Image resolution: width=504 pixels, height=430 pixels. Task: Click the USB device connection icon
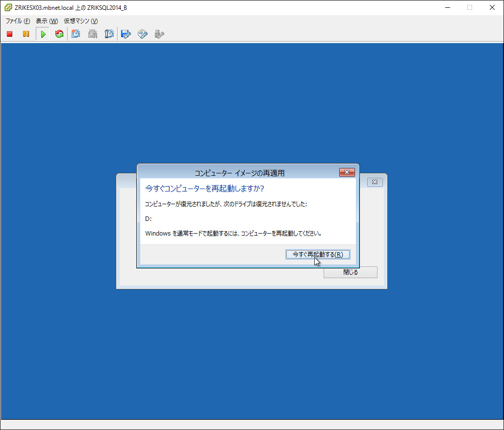coord(159,34)
